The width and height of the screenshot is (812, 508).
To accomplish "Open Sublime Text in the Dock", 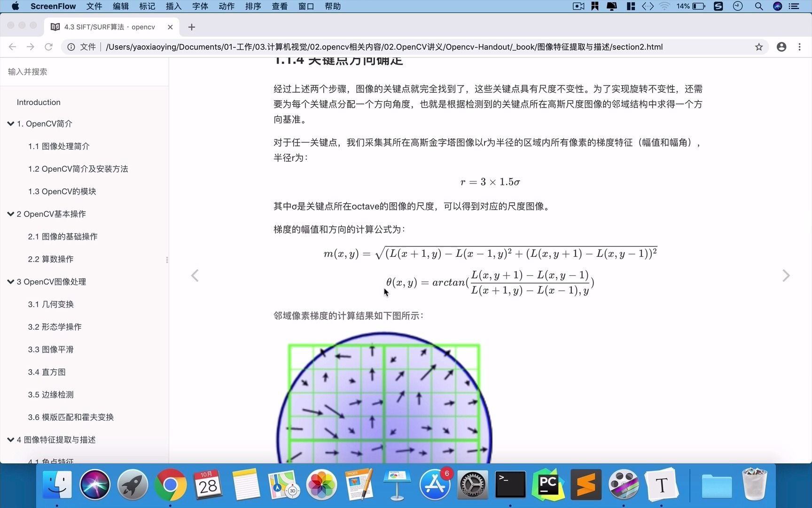I will click(x=586, y=484).
